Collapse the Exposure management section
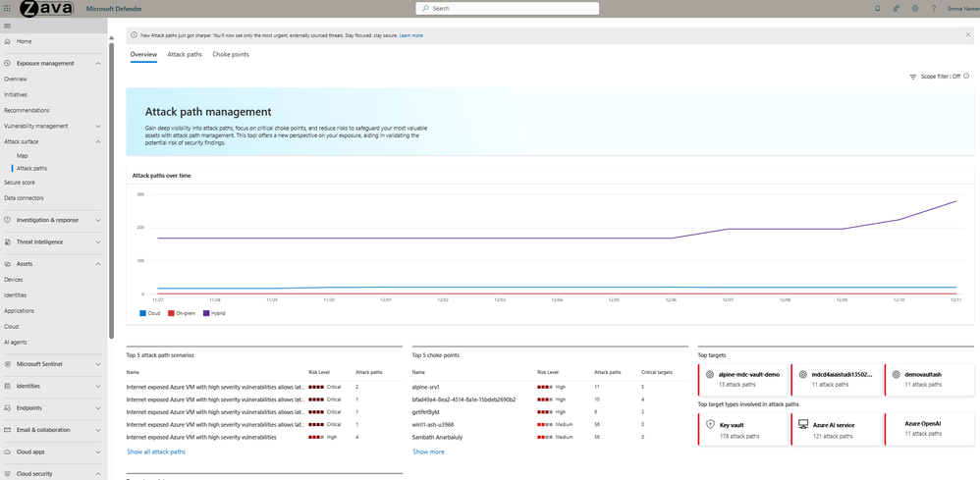The width and height of the screenshot is (980, 480). click(98, 63)
